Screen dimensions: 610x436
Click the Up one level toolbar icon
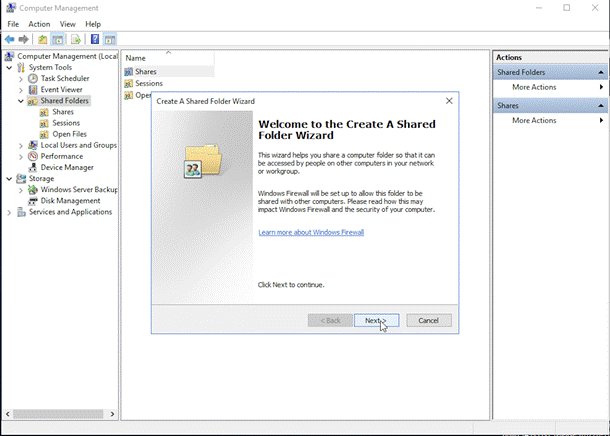[x=42, y=39]
